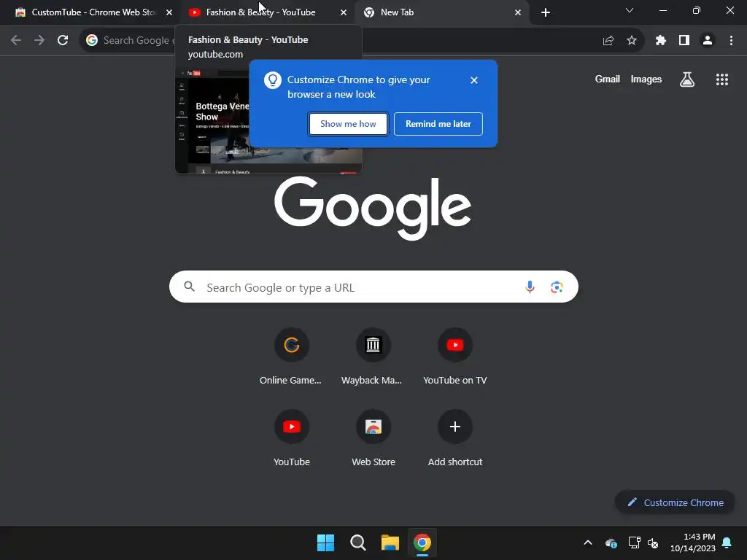Close the Fashion & Beauty YouTube tab
The height and width of the screenshot is (560, 747).
(x=344, y=12)
